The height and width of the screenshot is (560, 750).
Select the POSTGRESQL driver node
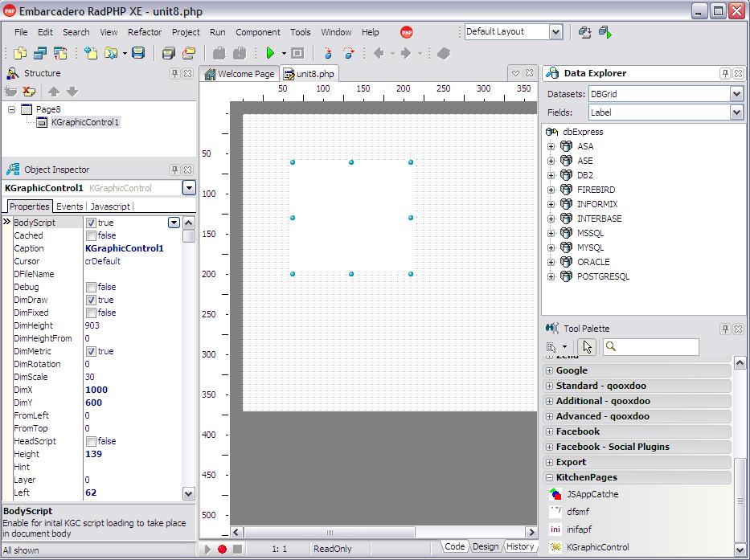(x=603, y=276)
